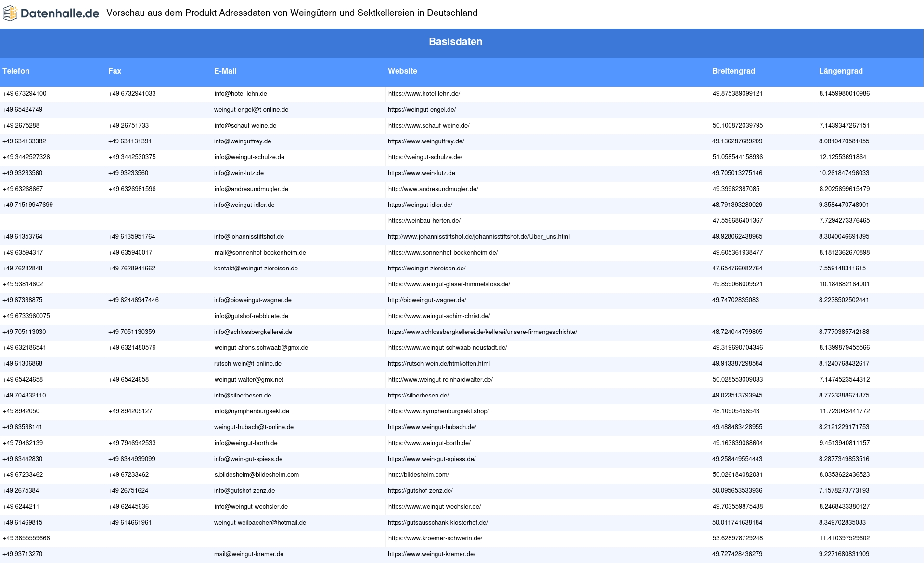
Task: Open the https://weingut-engel.de/ website link
Action: point(422,110)
